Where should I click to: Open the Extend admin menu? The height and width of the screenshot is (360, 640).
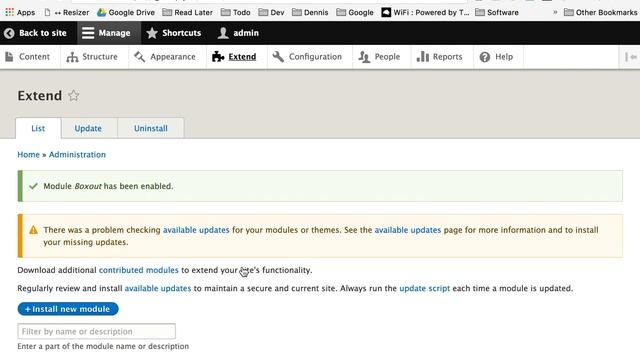tap(234, 57)
